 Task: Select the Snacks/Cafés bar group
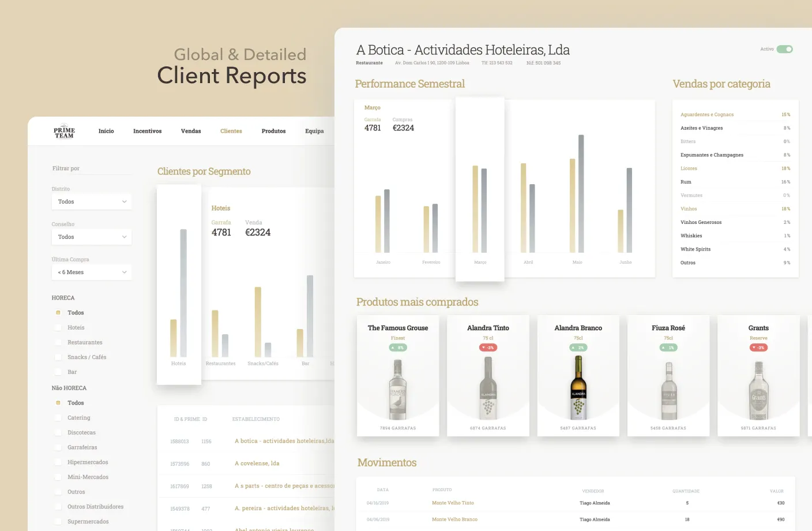(x=263, y=322)
